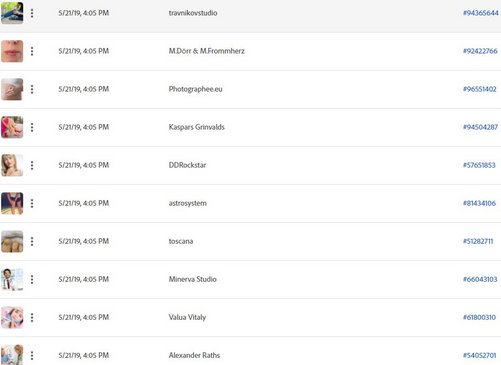Image resolution: width=501 pixels, height=365 pixels.
Task: Open more options for Photographee.eu row
Action: (32, 89)
